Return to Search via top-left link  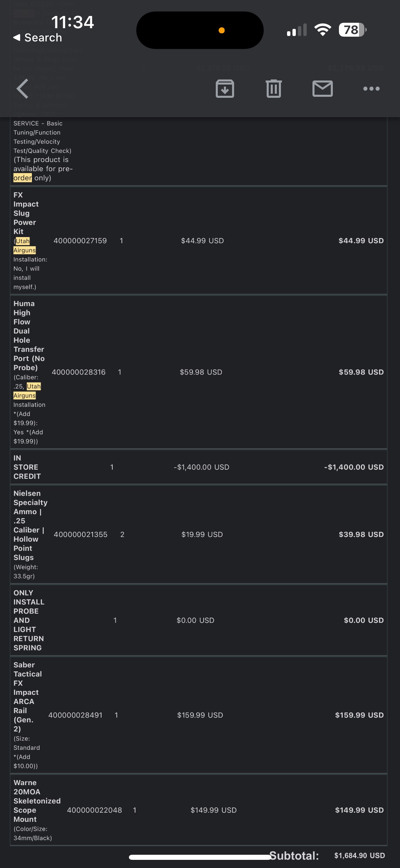point(38,38)
